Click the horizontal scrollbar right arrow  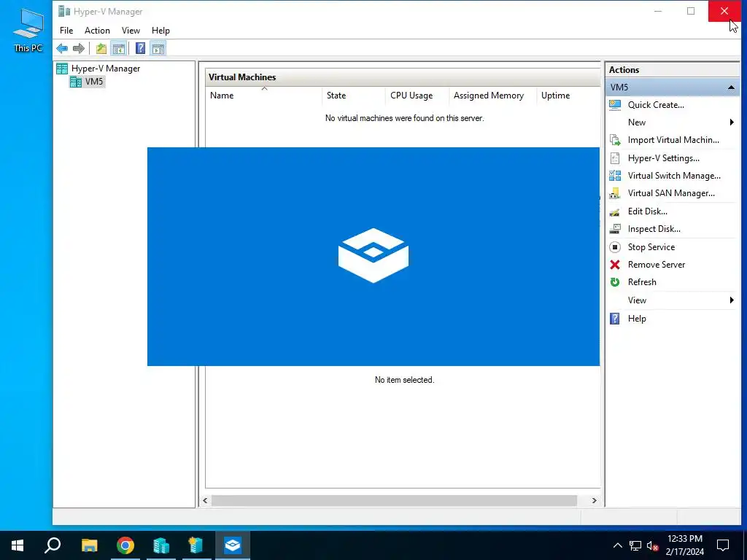tap(594, 500)
